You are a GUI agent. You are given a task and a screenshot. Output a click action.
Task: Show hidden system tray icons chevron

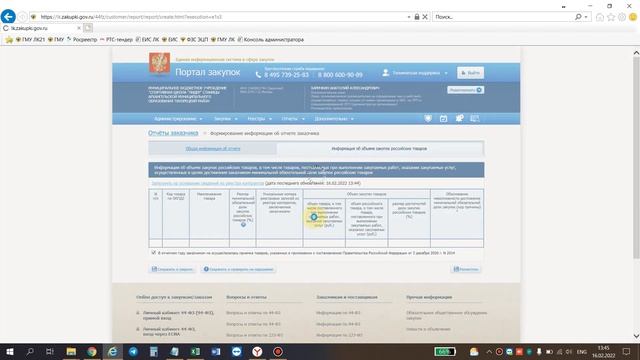[489, 351]
